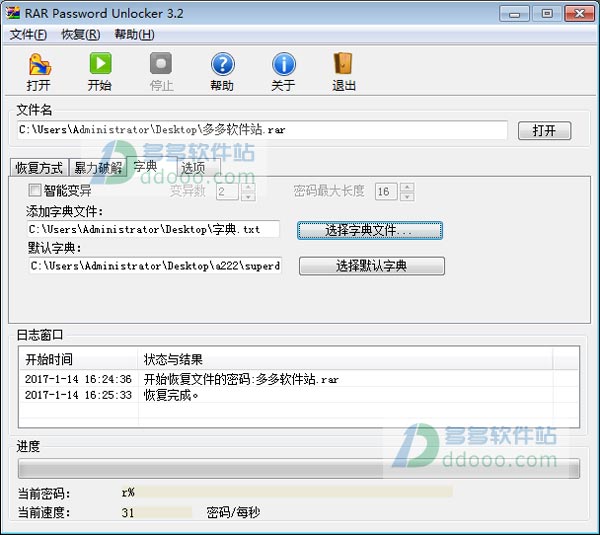Switch to the 暴力破解 tab
Image resolution: width=600 pixels, height=535 pixels.
click(x=98, y=168)
